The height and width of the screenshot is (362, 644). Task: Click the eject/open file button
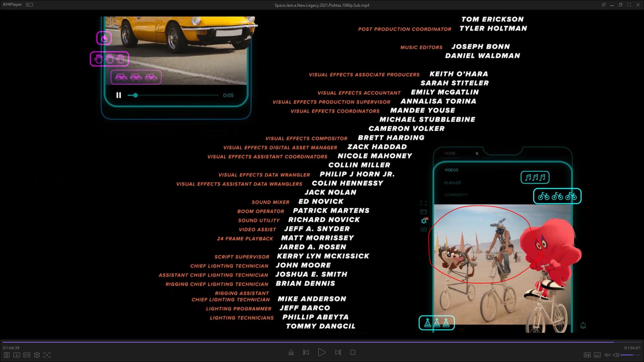pyautogui.click(x=291, y=352)
